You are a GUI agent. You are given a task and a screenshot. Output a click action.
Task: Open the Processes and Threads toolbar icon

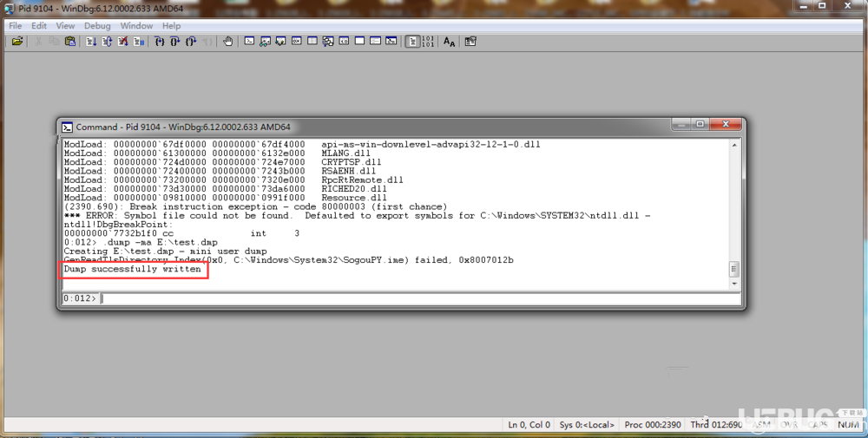coord(375,42)
